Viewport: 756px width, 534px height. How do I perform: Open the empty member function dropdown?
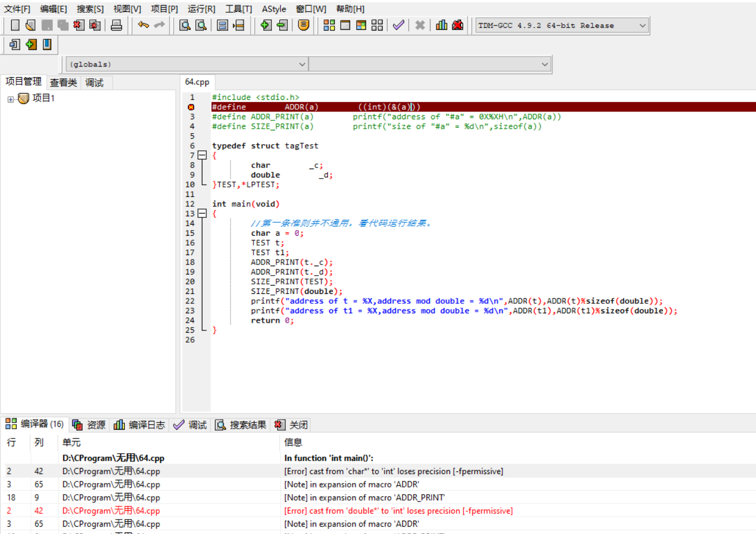429,64
